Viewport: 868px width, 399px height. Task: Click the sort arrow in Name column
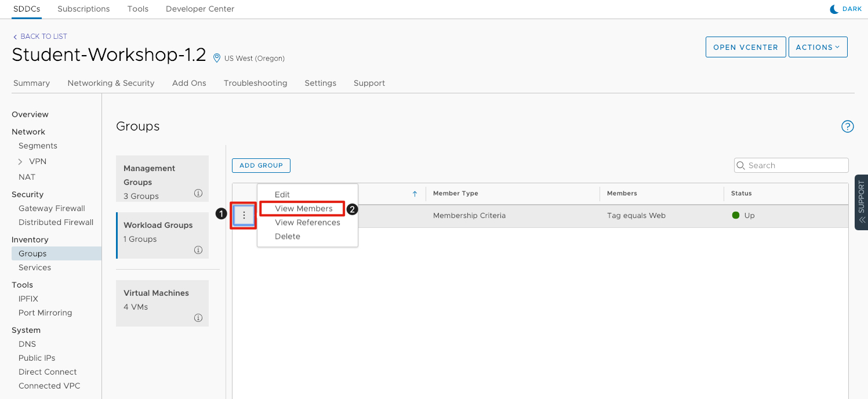415,194
